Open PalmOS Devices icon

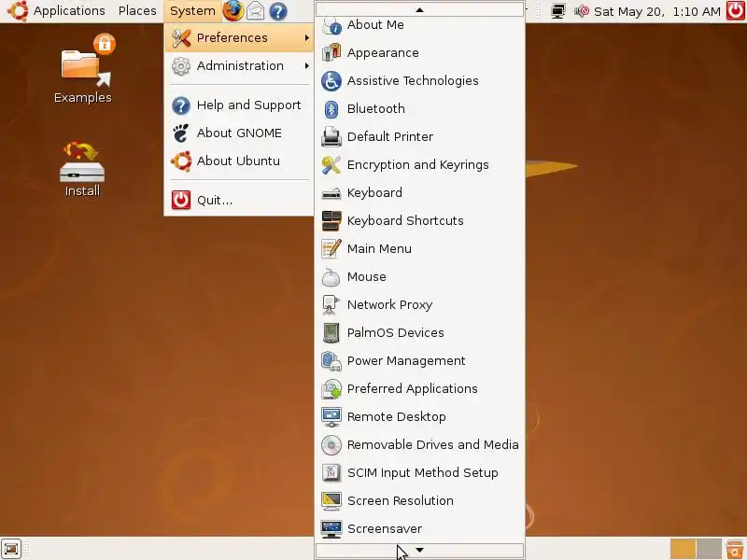[331, 333]
